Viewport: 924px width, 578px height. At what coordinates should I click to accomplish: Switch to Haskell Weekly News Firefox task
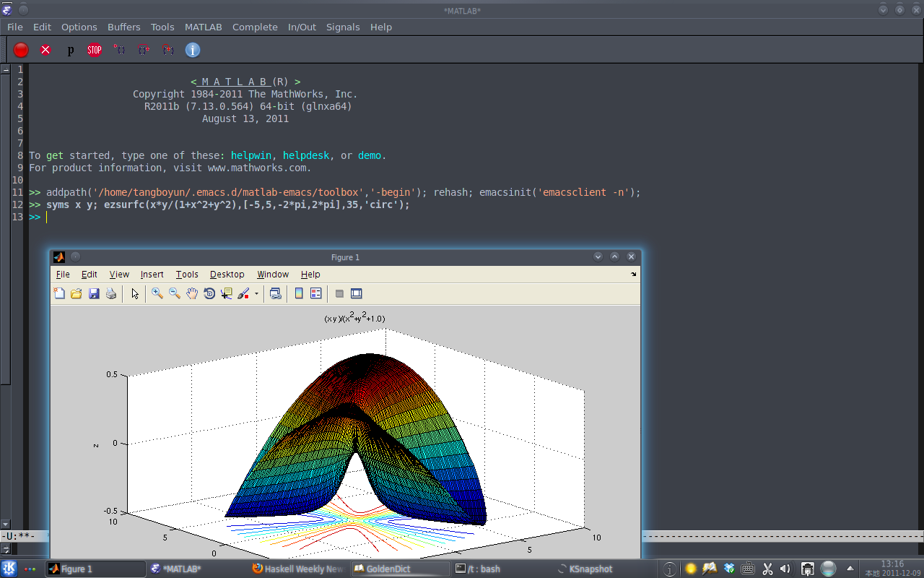pos(298,569)
